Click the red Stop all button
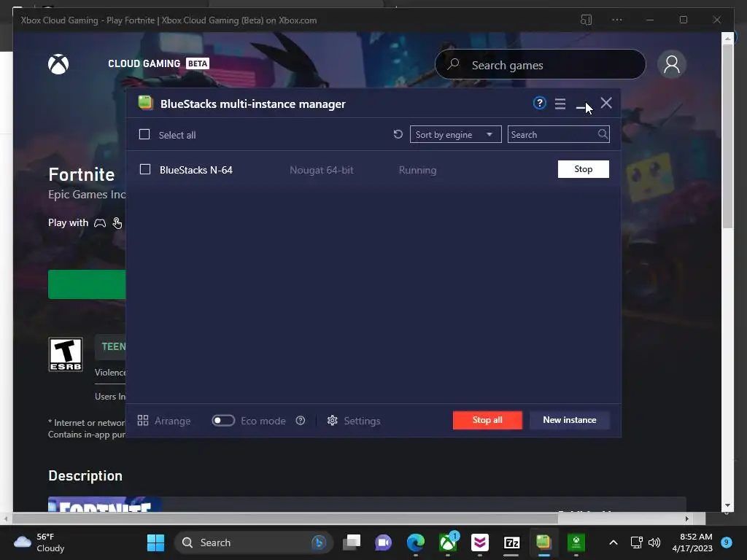 click(x=487, y=420)
